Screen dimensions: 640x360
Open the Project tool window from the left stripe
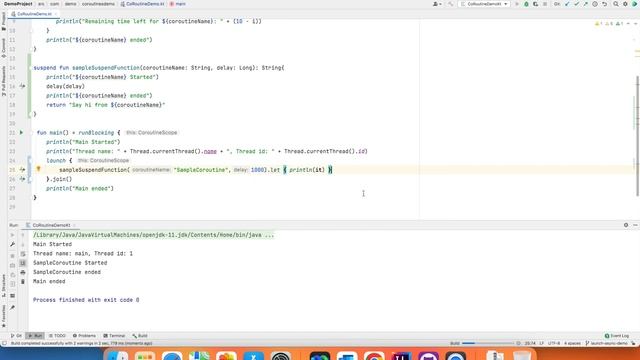pos(4,20)
